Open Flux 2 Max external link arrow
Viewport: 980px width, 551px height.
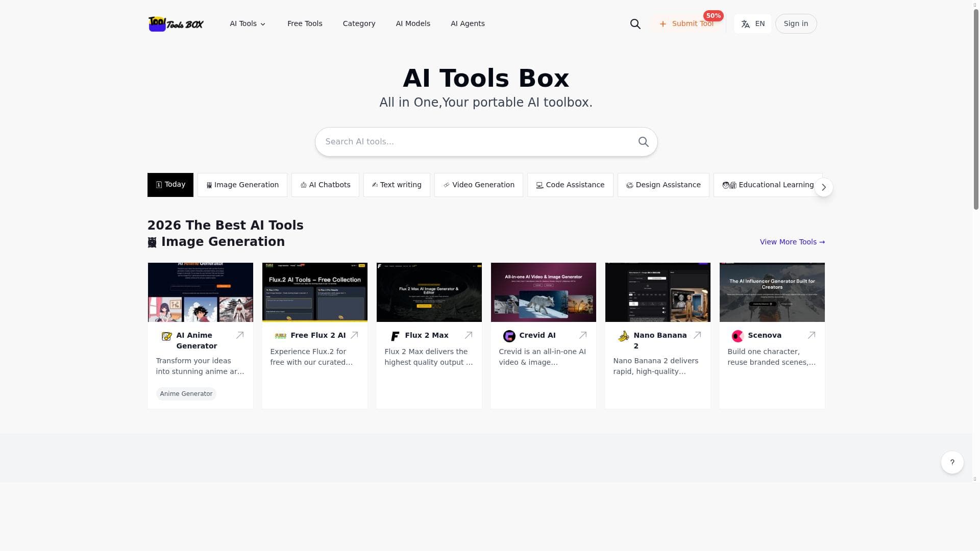[x=468, y=335]
